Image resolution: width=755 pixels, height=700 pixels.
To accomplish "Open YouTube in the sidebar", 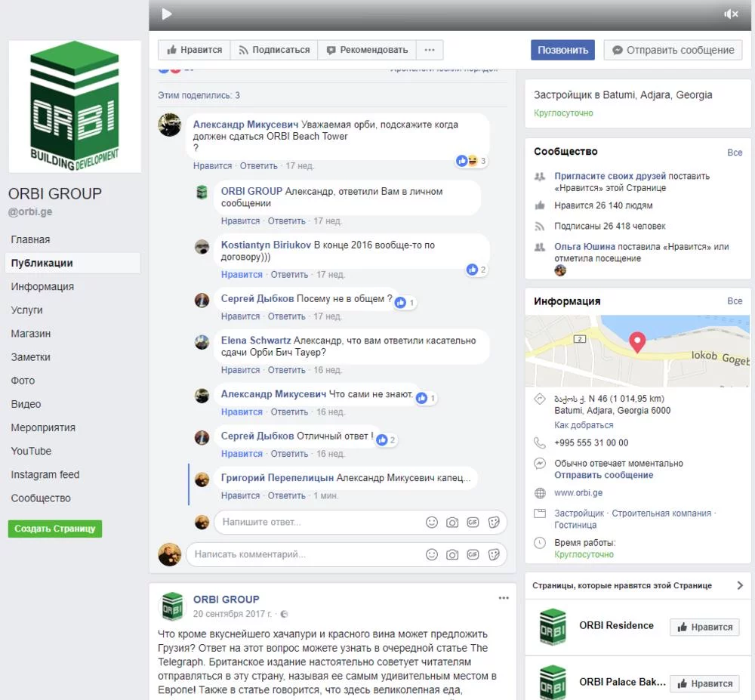I will coord(31,451).
